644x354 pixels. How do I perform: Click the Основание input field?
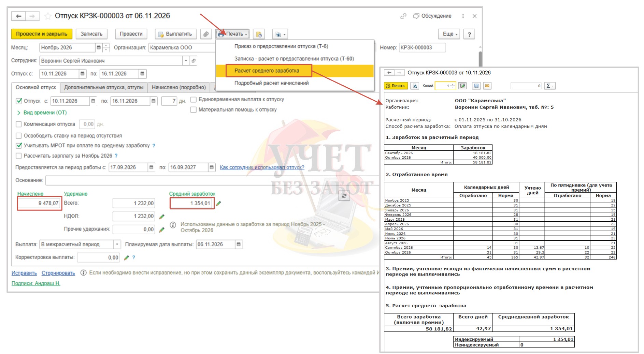(213, 180)
